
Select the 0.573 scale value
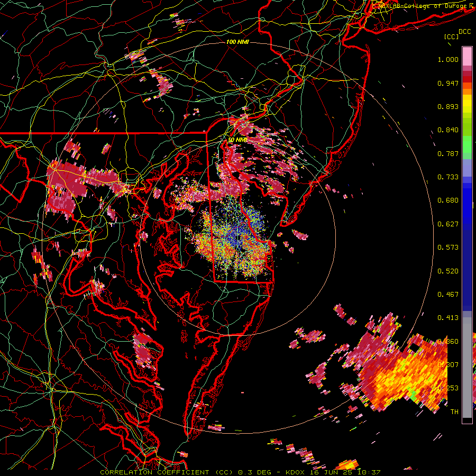coord(448,248)
